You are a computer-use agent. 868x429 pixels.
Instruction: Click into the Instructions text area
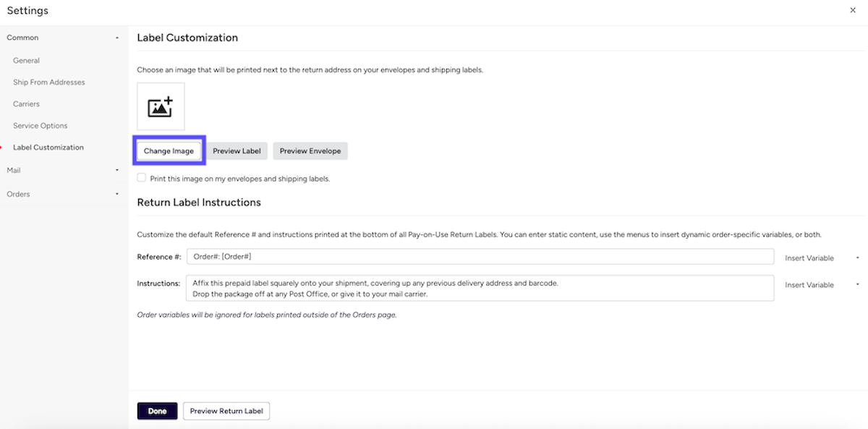point(480,288)
